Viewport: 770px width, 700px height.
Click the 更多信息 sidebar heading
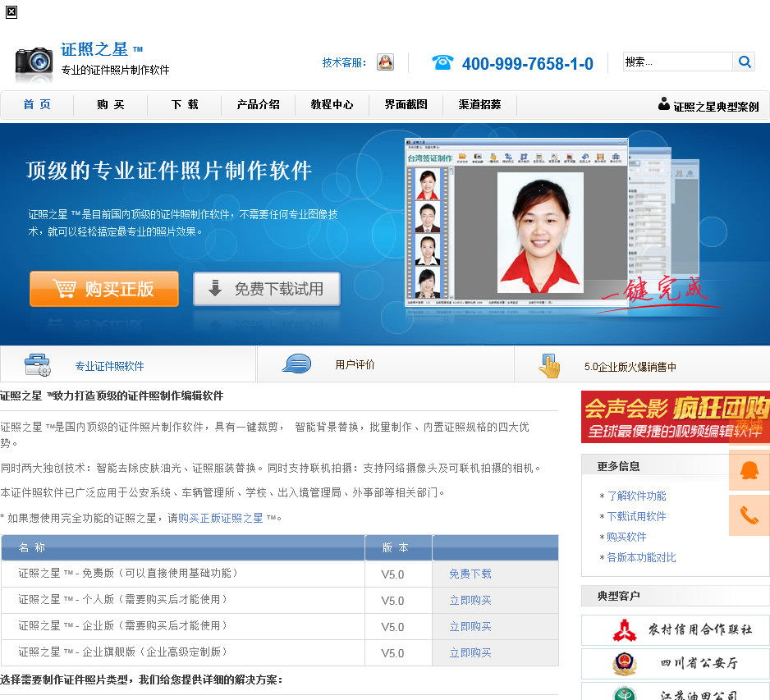coord(618,466)
